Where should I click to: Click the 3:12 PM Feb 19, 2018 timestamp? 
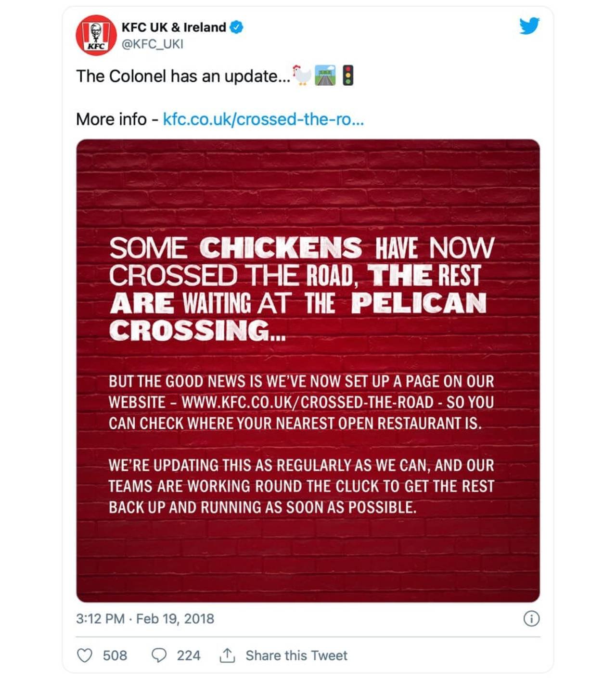145,618
